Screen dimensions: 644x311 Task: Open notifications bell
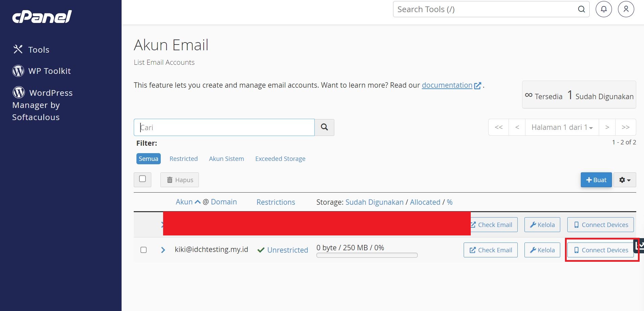coord(603,9)
